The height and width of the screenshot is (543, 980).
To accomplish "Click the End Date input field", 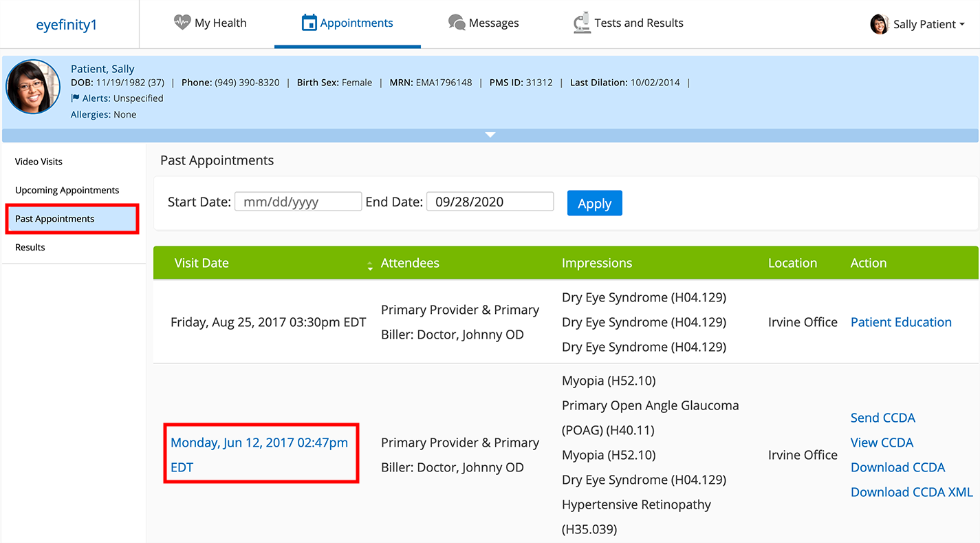I will click(490, 202).
